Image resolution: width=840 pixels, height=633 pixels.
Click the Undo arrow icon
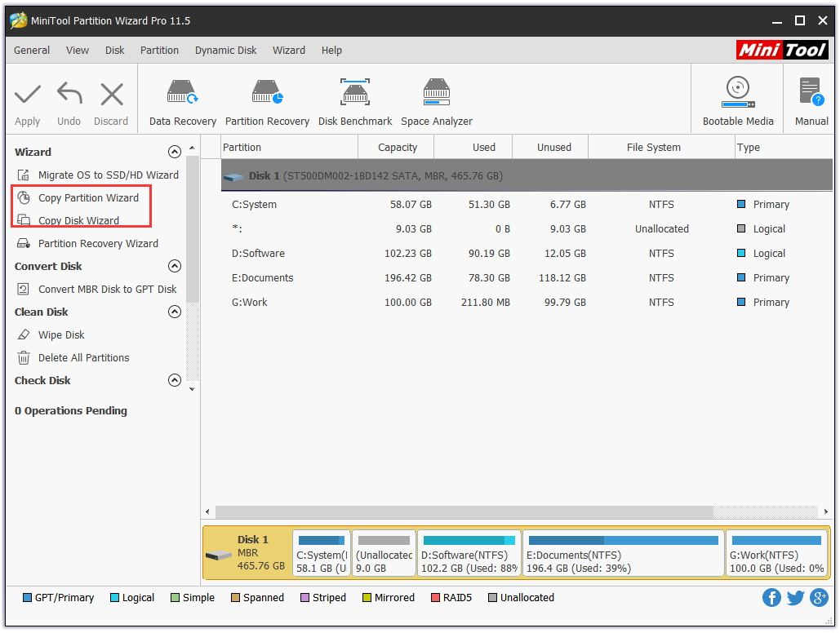coord(69,93)
